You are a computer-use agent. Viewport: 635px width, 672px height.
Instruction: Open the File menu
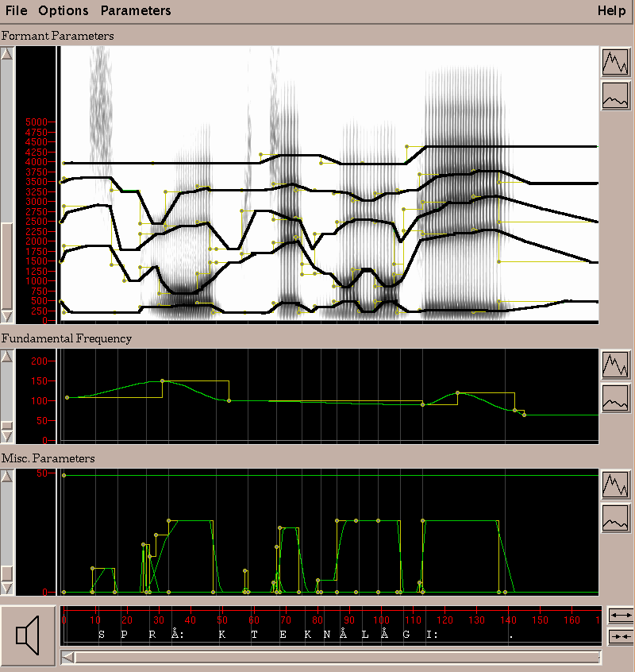tap(16, 11)
